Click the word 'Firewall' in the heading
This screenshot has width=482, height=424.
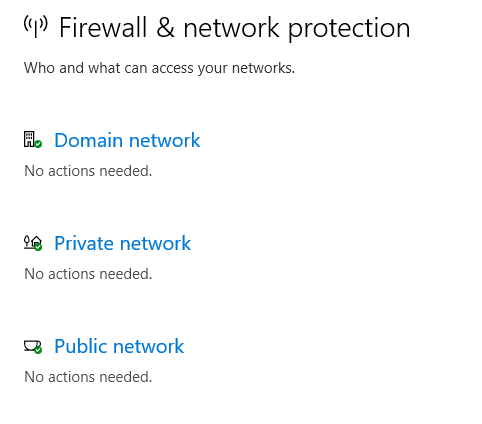click(103, 27)
